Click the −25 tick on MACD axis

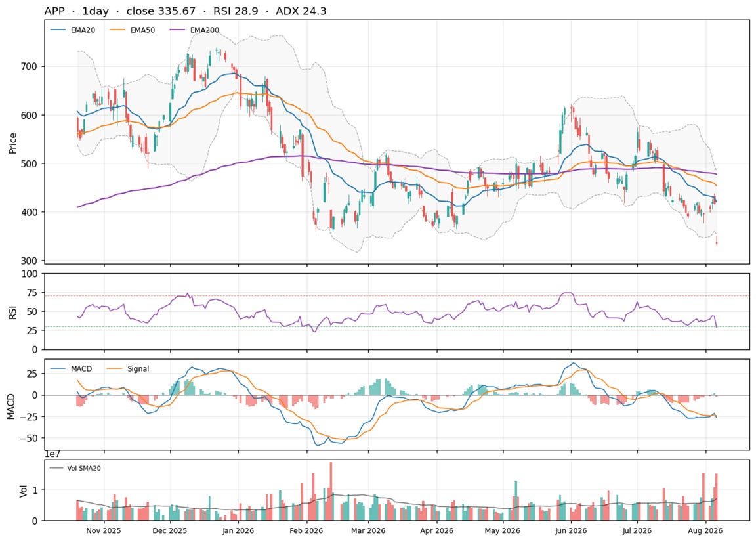point(30,417)
